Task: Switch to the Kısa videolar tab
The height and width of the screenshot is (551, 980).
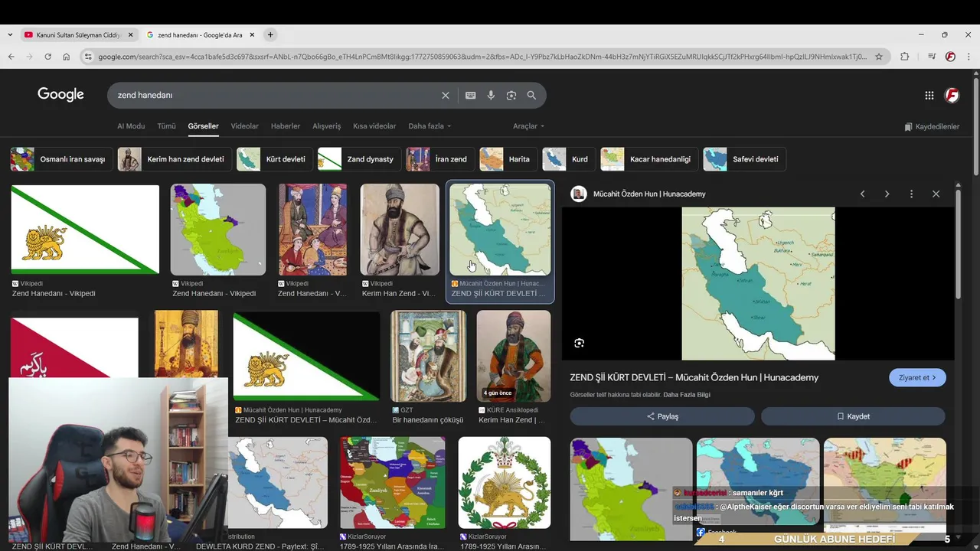Action: (x=374, y=126)
